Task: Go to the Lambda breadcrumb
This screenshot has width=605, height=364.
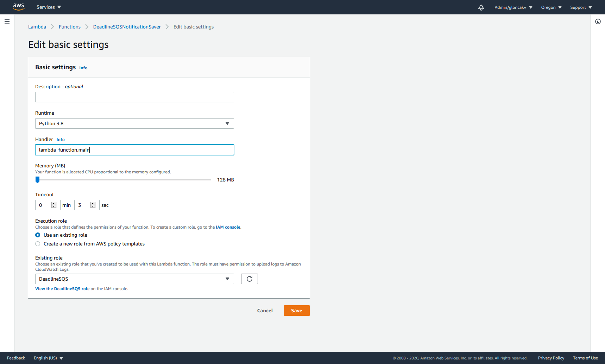Action: point(37,27)
